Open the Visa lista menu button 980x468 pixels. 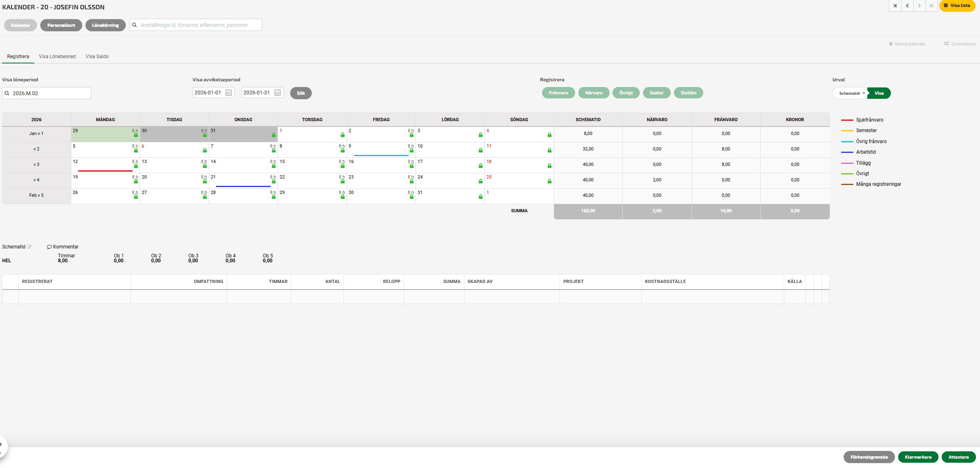pos(957,6)
